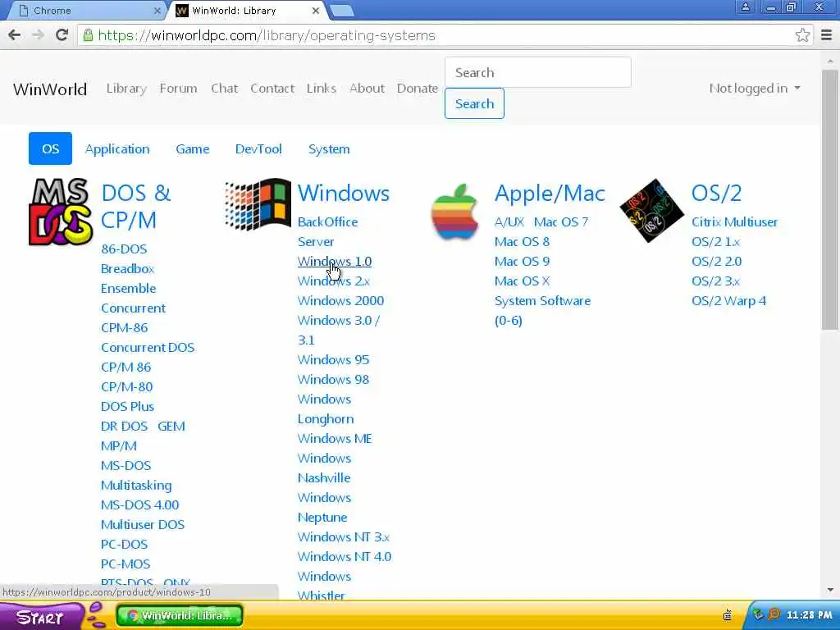
Task: Open the Chrome hamburger menu
Action: point(827,35)
